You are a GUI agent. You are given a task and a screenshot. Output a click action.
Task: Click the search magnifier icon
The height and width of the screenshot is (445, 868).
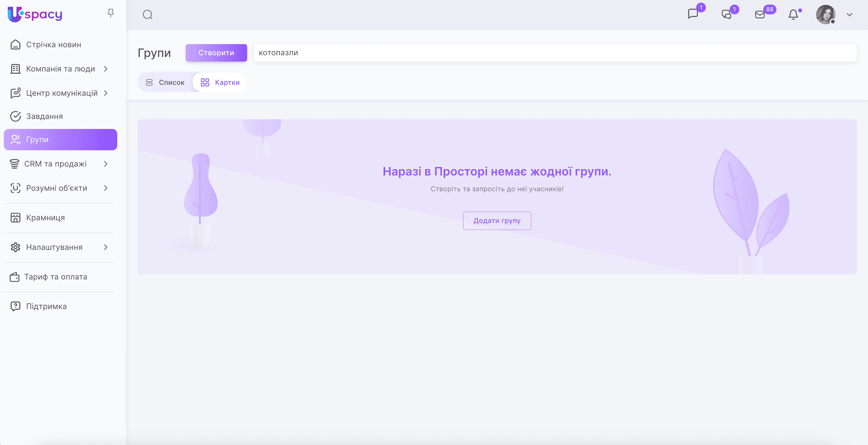[148, 15]
